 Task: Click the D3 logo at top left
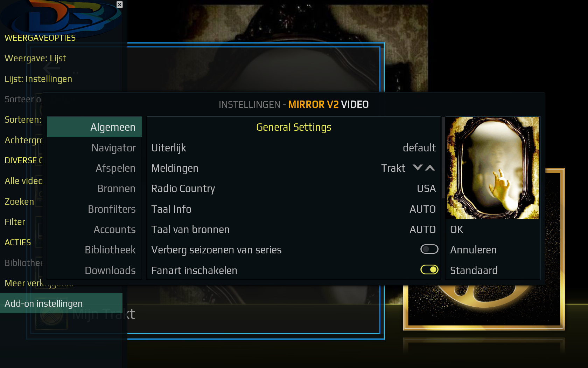coord(61,17)
